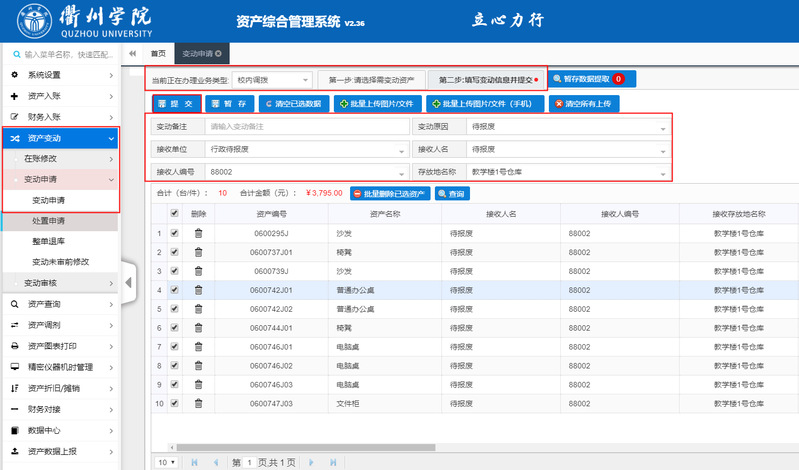Go to next page pager icon
The image size is (799, 470).
311,462
